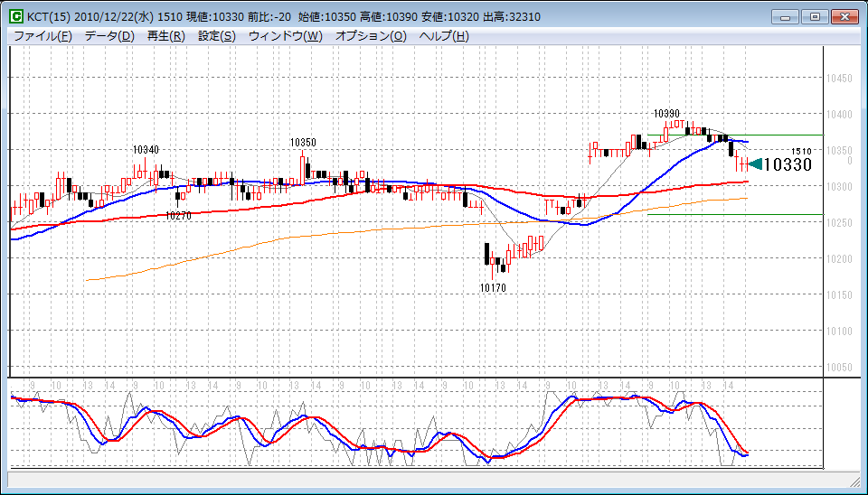868x495 pixels.
Task: Open the ウィンドウ(W) menu
Action: click(285, 36)
